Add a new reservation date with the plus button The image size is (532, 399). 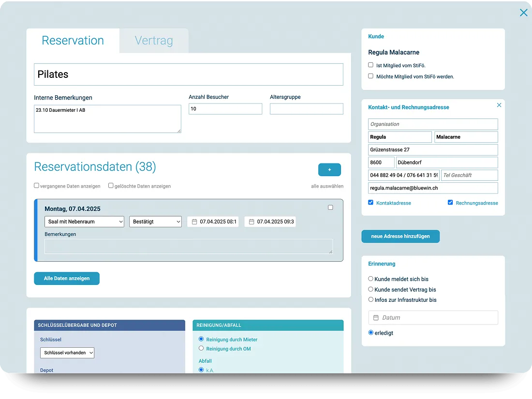(x=329, y=170)
